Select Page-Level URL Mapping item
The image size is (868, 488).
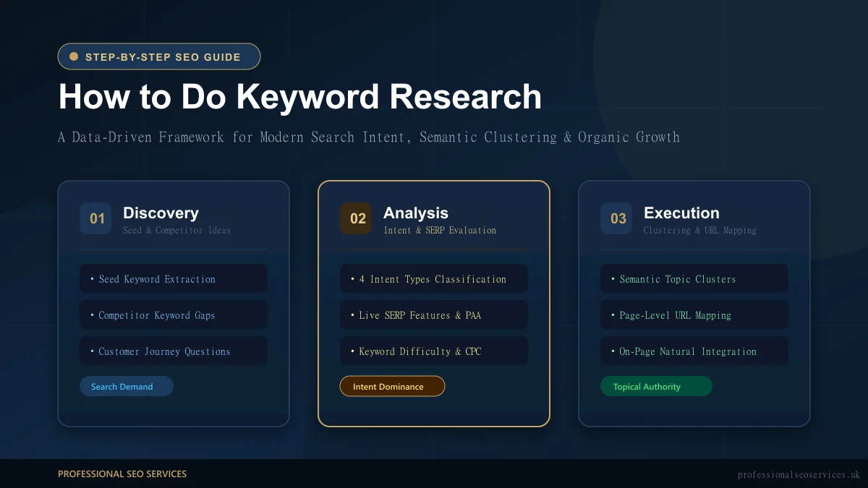tap(694, 314)
